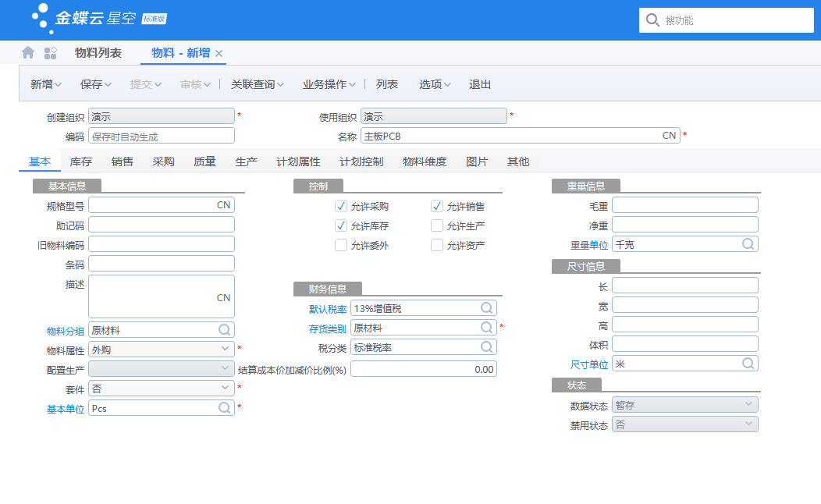Switch to the 采购 tab

(164, 161)
